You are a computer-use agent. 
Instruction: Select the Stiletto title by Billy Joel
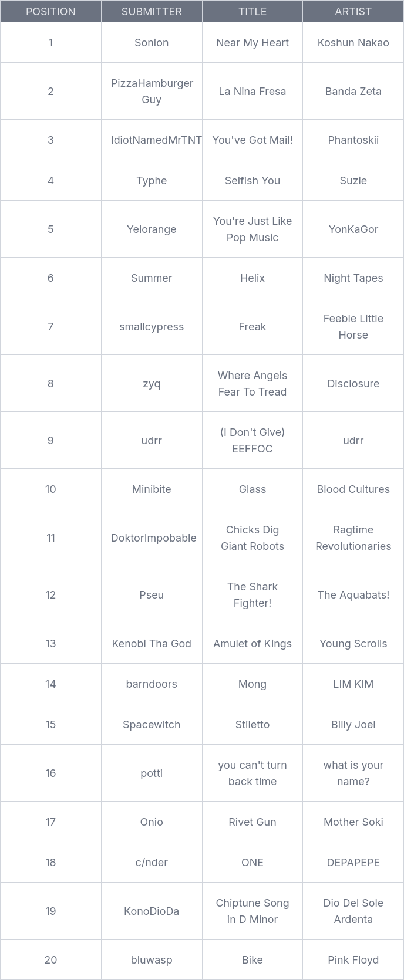[253, 724]
